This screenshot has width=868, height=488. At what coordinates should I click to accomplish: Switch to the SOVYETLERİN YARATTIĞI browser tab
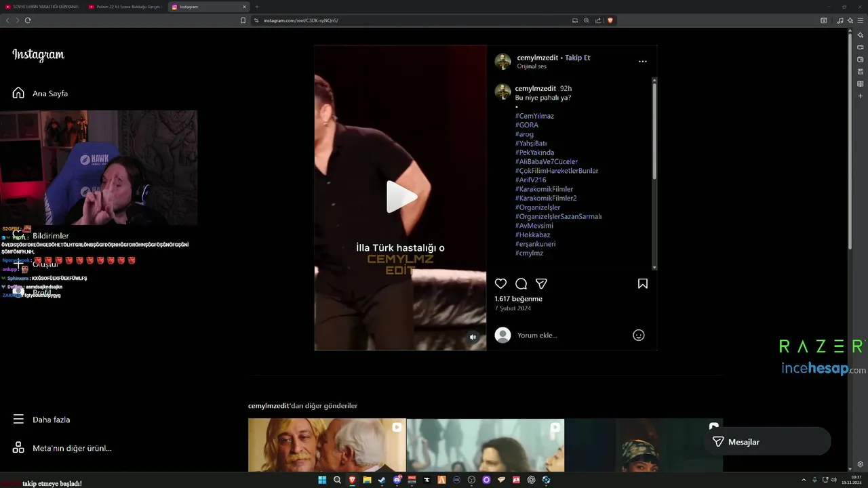(x=41, y=7)
